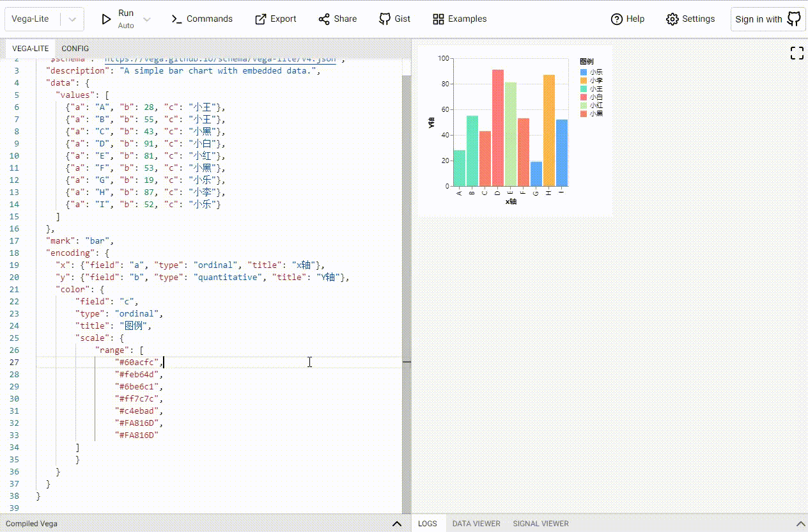Screen dimensions: 808x532
Task: Open the Examples gallery
Action: pos(460,19)
